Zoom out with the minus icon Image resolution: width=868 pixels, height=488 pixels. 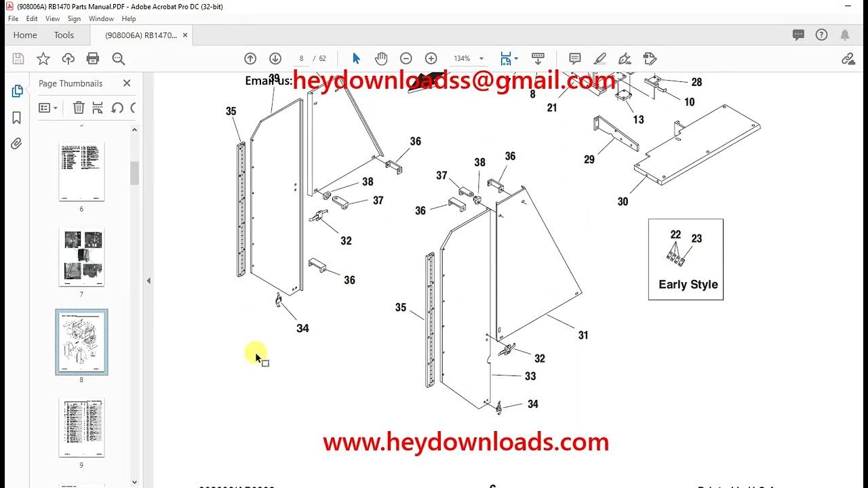(406, 59)
